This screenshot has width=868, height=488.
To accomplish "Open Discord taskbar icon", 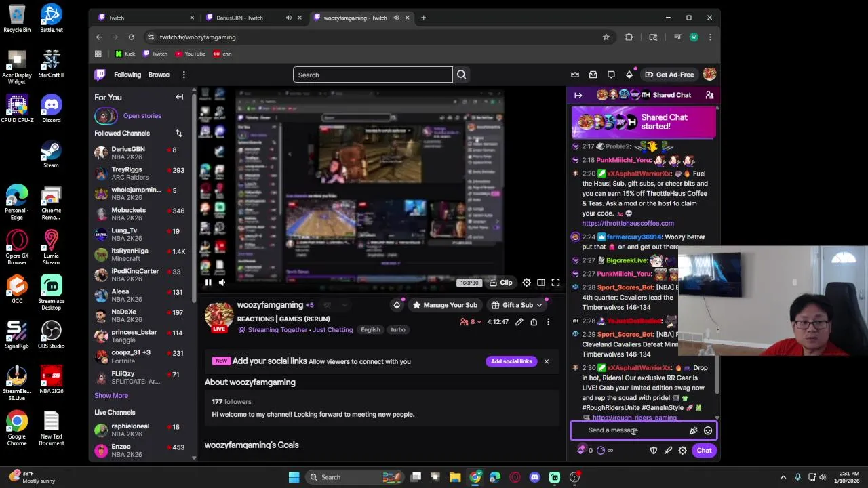I will [534, 477].
